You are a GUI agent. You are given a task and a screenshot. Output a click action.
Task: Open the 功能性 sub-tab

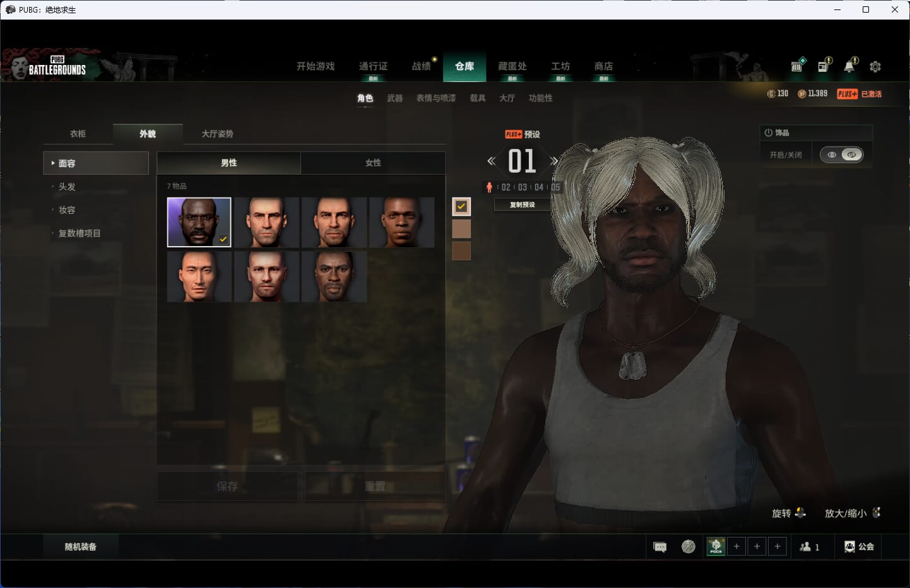(541, 98)
